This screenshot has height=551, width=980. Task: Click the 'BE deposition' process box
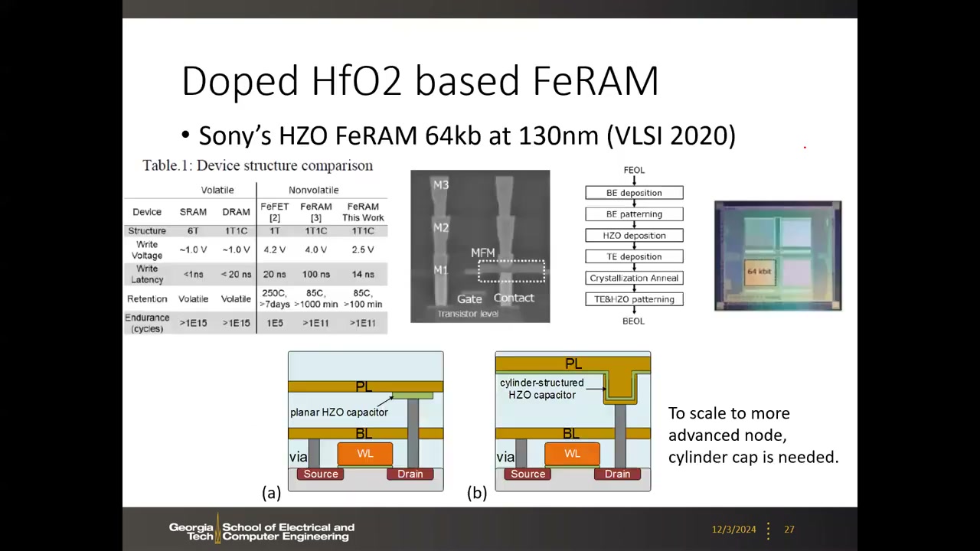point(634,193)
